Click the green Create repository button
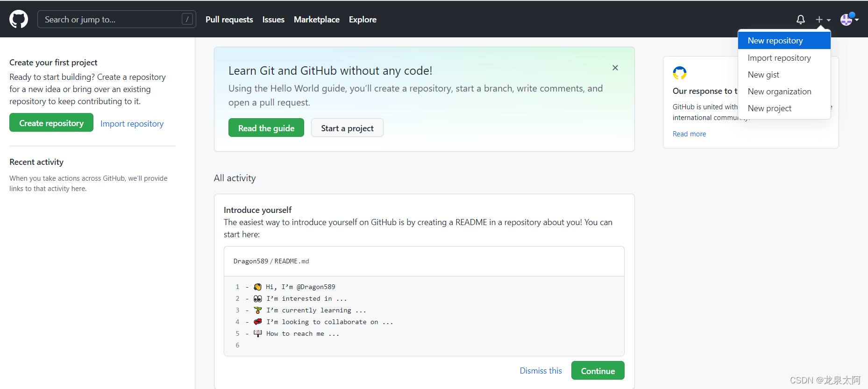The height and width of the screenshot is (389, 868). pyautogui.click(x=51, y=123)
